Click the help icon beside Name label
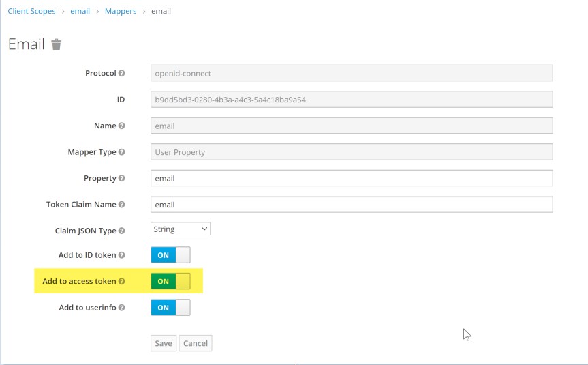 [x=122, y=126]
